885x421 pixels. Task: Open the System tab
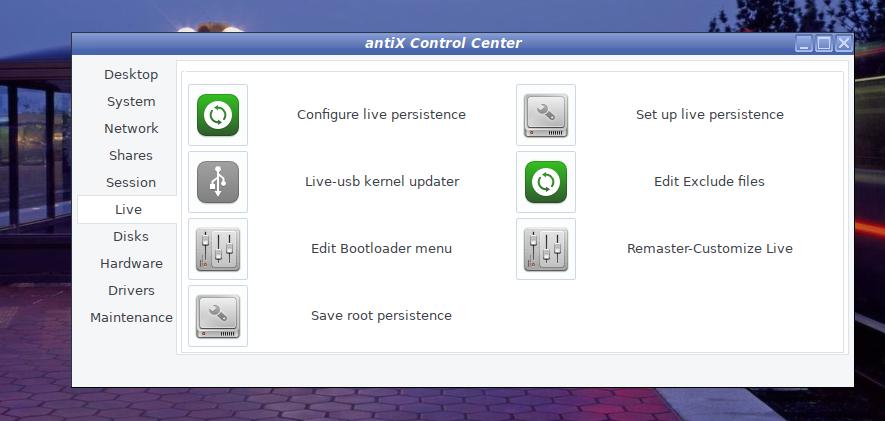click(131, 102)
